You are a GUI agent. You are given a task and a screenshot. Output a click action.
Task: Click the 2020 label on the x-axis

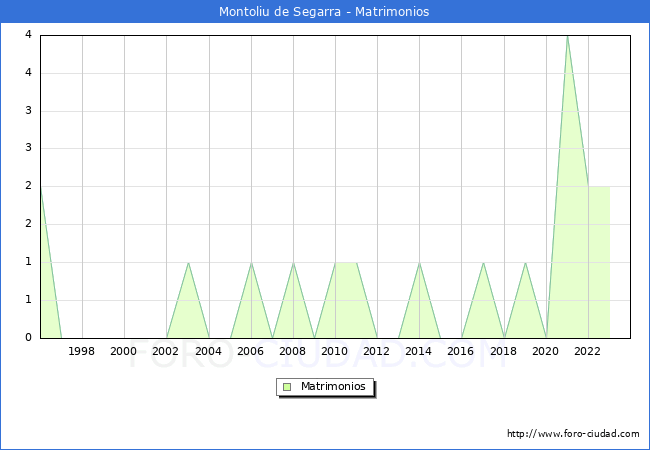coord(546,351)
